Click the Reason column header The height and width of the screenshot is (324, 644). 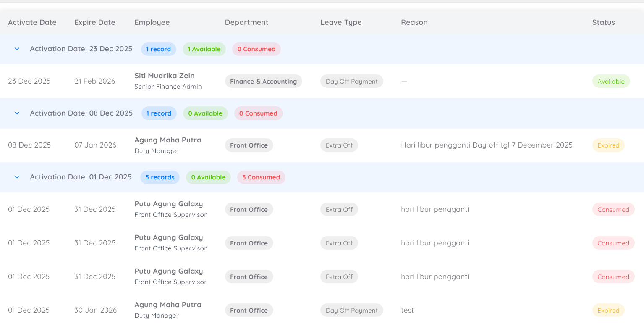(414, 22)
